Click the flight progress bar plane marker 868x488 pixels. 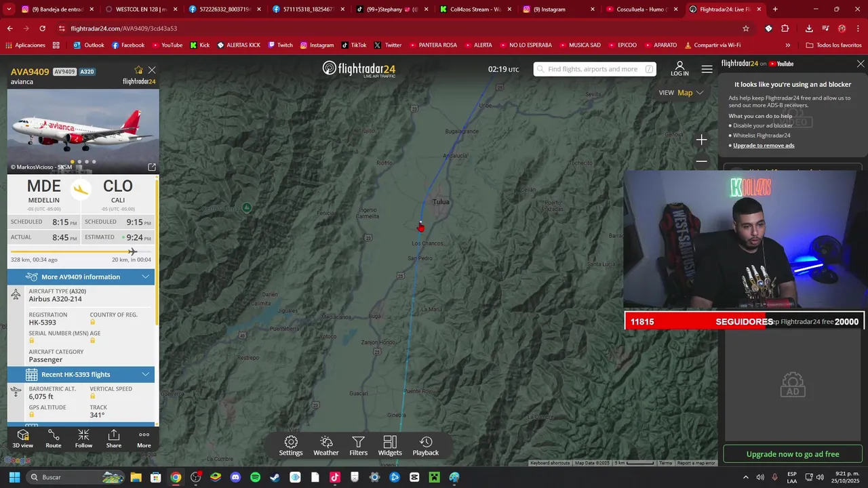coord(132,251)
